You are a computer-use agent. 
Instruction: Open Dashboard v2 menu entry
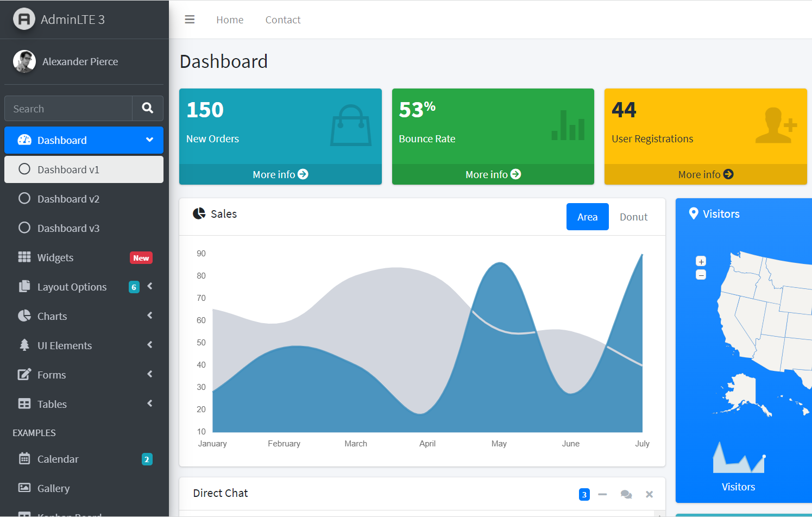coord(84,199)
